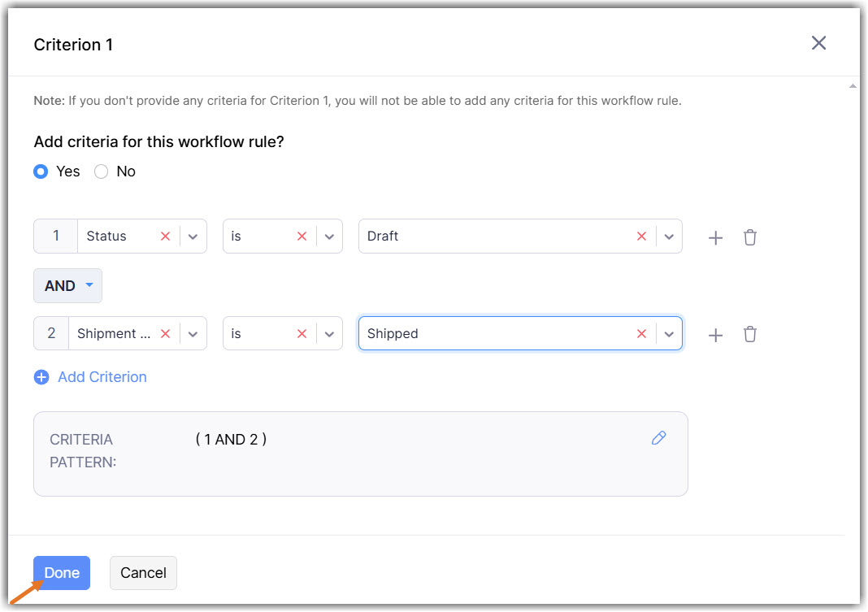Delete criterion row 2
The image size is (868, 612).
coord(750,334)
